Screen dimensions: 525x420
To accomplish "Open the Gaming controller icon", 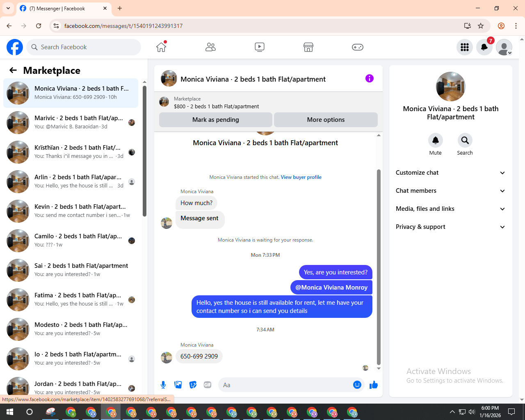I will [x=358, y=47].
